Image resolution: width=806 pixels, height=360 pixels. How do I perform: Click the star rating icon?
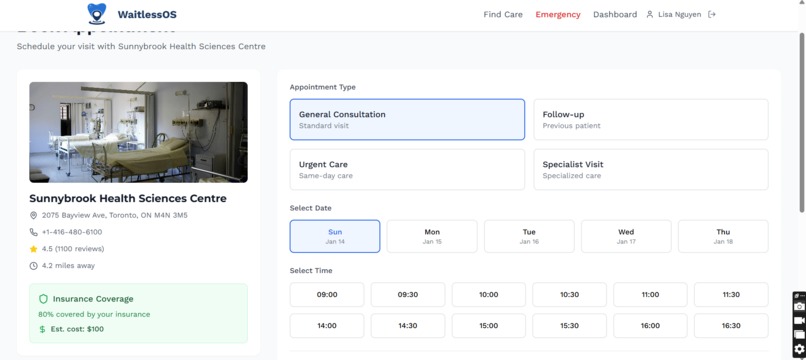33,249
